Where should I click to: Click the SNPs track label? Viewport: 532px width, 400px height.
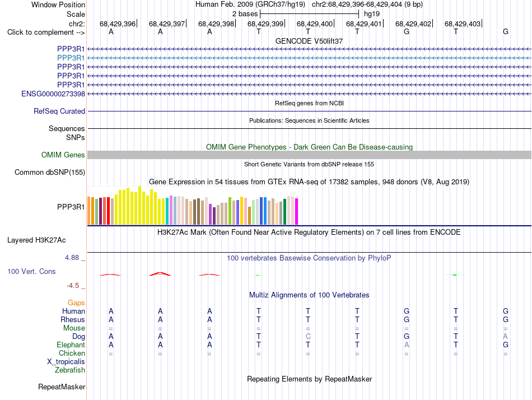76,137
